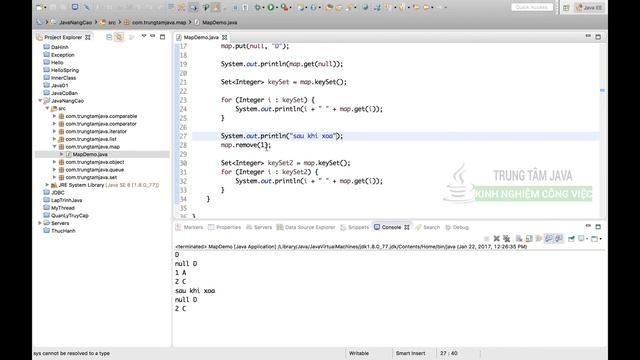
Task: Expand com.trungtamjava.comparable package
Action: click(54, 116)
